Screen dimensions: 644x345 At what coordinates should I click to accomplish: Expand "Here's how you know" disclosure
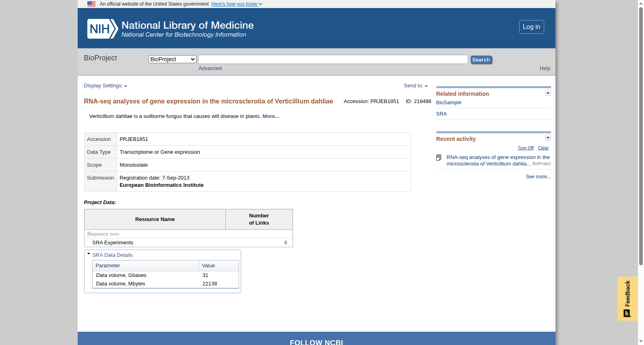point(237,4)
